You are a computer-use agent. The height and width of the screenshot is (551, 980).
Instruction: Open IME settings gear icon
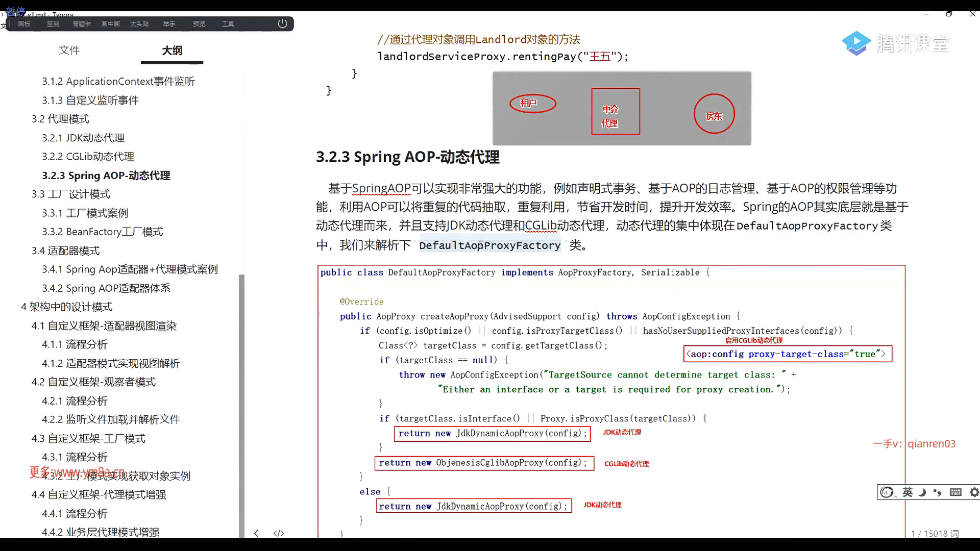coord(974,492)
